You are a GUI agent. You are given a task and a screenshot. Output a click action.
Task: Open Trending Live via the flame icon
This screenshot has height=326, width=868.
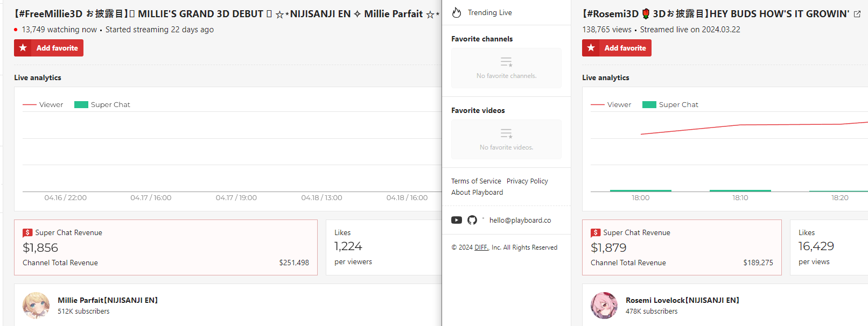coord(457,12)
